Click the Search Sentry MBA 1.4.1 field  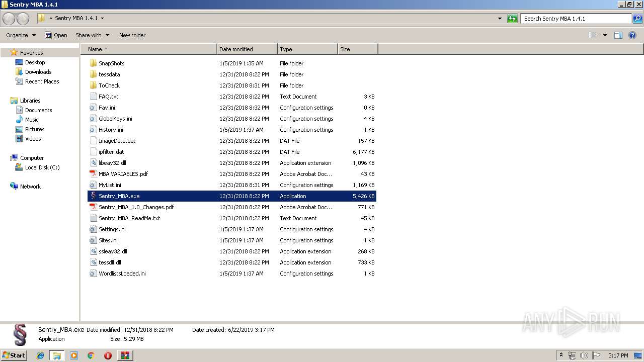576,19
